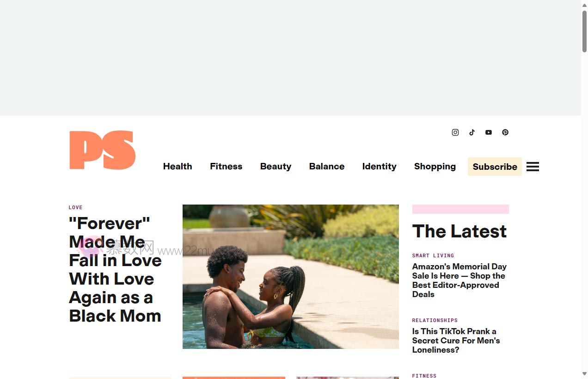Open the Pinterest social icon
Viewport: 588px width, 379px height.
pyautogui.click(x=505, y=132)
